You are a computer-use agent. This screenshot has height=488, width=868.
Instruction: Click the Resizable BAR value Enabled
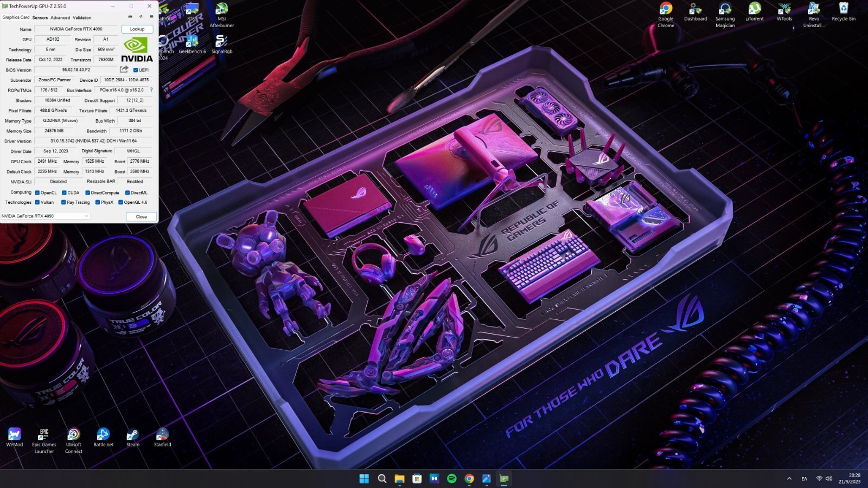pos(135,182)
